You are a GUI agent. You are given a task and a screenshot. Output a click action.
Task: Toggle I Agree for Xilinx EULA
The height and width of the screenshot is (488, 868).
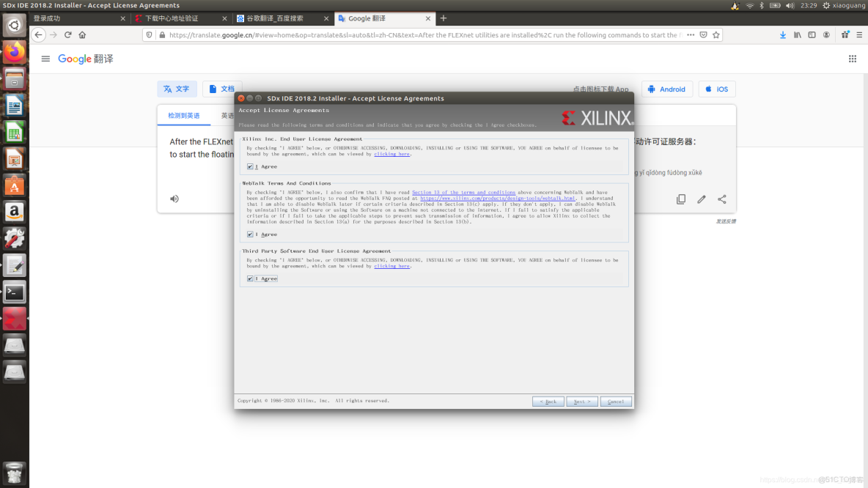250,166
